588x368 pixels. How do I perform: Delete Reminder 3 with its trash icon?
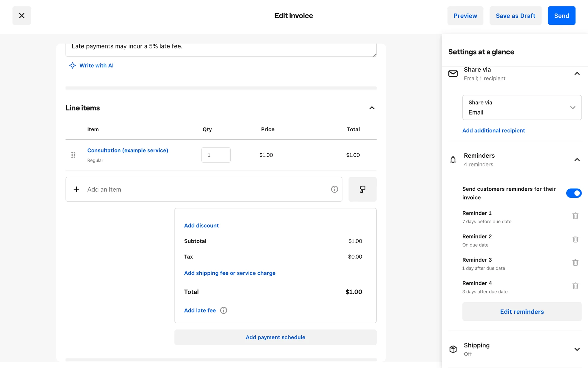click(x=575, y=263)
